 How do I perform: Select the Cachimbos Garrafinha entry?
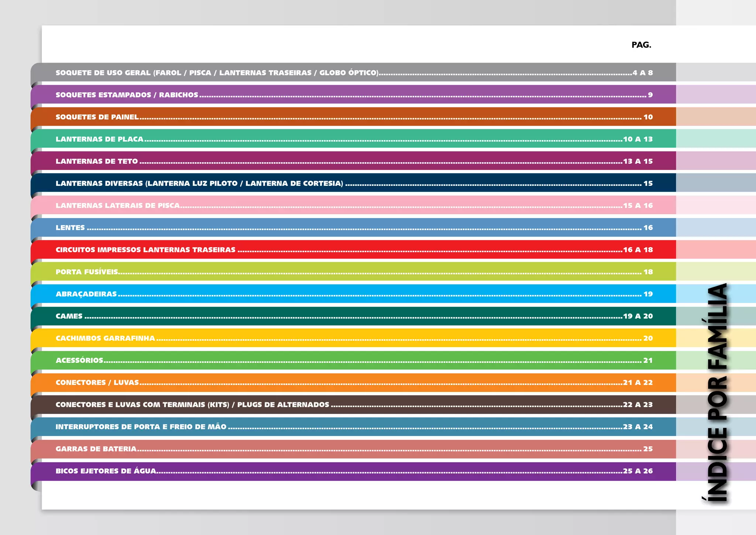click(x=105, y=338)
